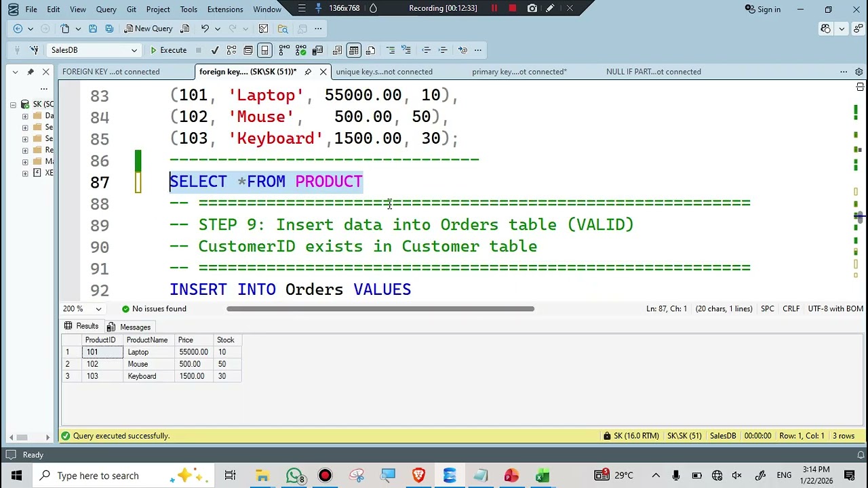Image resolution: width=868 pixels, height=488 pixels.
Task: Click Display Estimated Execution Plan icon
Action: click(x=232, y=50)
